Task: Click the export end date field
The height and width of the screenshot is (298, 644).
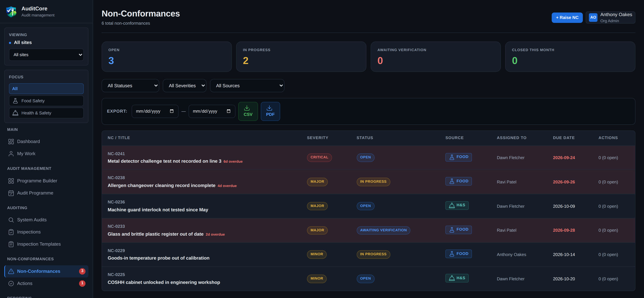Action: pyautogui.click(x=212, y=111)
